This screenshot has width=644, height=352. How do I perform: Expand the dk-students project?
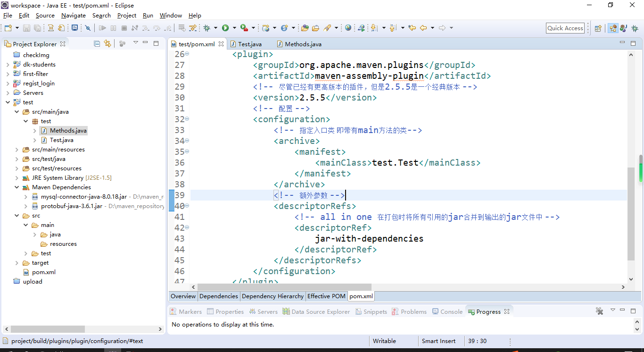(x=8, y=65)
